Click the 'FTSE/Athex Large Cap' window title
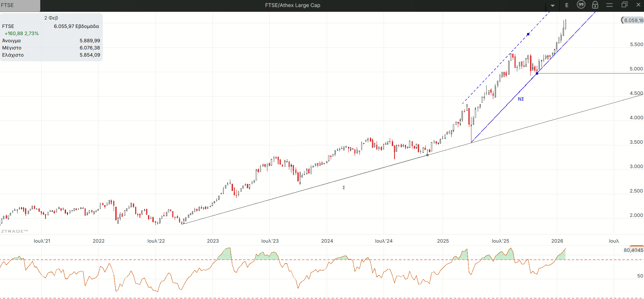The height and width of the screenshot is (299, 644). [x=292, y=5]
